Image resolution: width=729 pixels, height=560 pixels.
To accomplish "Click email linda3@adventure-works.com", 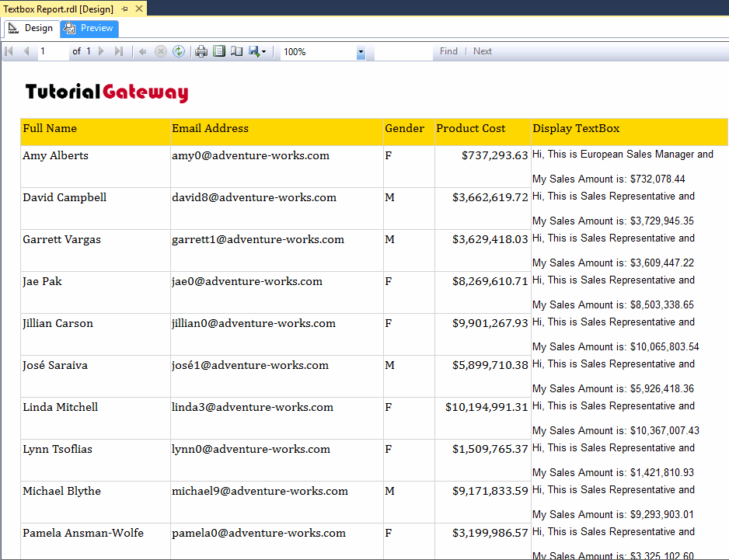I will [x=253, y=407].
